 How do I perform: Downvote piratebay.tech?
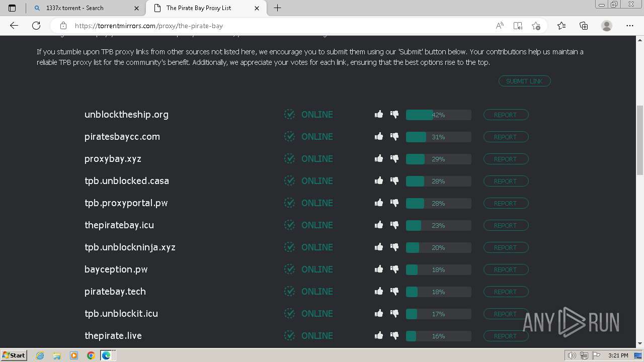pos(394,292)
